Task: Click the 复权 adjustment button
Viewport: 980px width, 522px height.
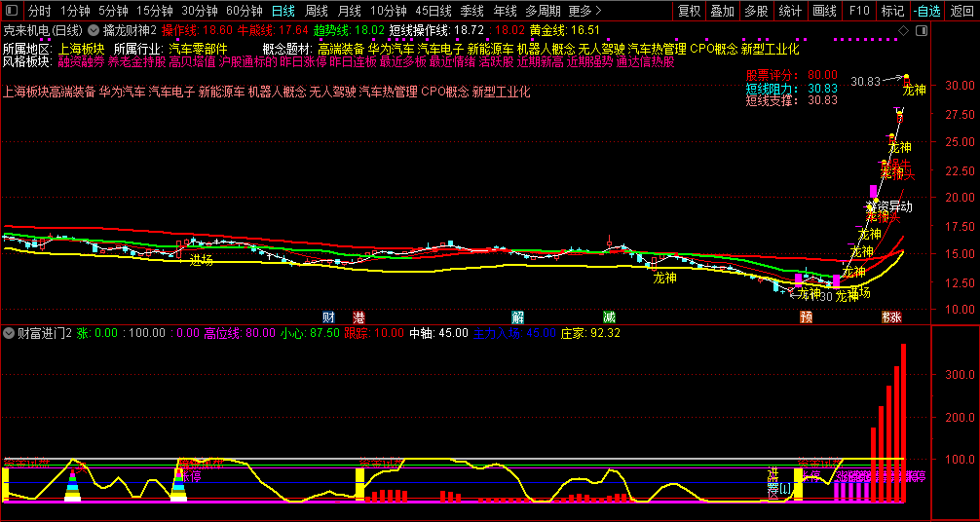Action: 690,10
